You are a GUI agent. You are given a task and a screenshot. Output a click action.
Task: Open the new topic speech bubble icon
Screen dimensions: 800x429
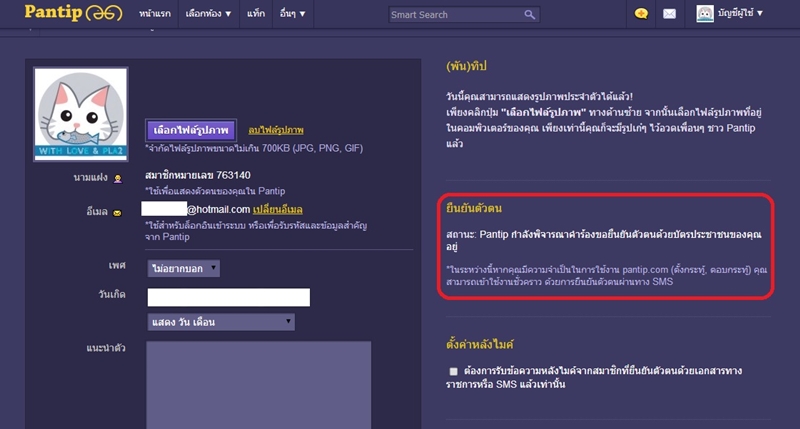click(x=641, y=14)
